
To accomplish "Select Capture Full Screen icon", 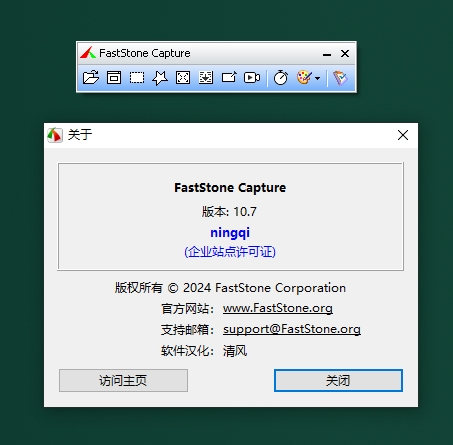I will click(183, 78).
